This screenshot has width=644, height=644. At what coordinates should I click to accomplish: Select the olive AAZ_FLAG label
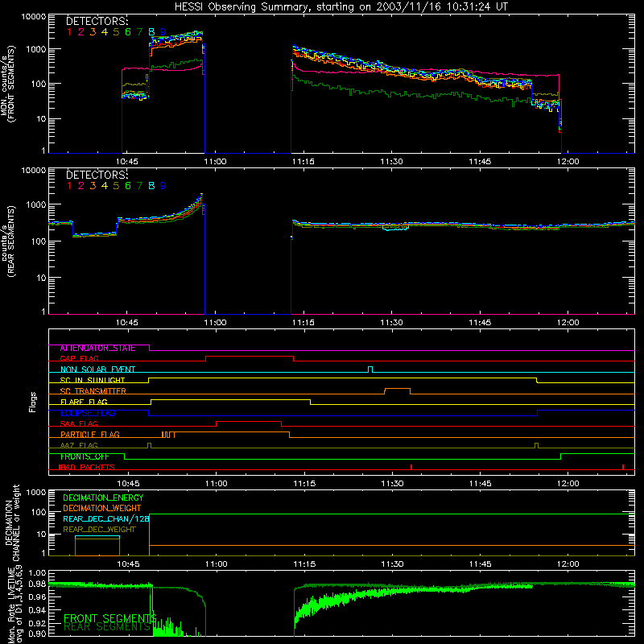pos(79,445)
